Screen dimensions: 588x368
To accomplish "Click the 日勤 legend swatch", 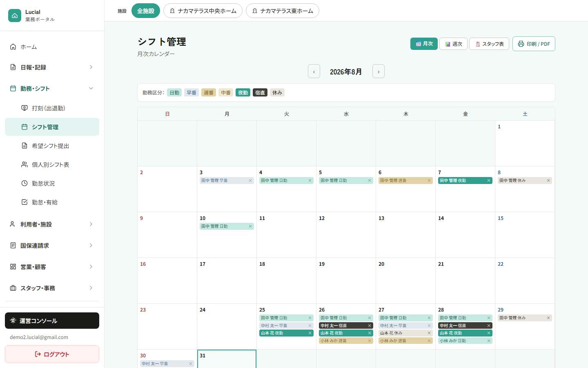I will pyautogui.click(x=174, y=92).
